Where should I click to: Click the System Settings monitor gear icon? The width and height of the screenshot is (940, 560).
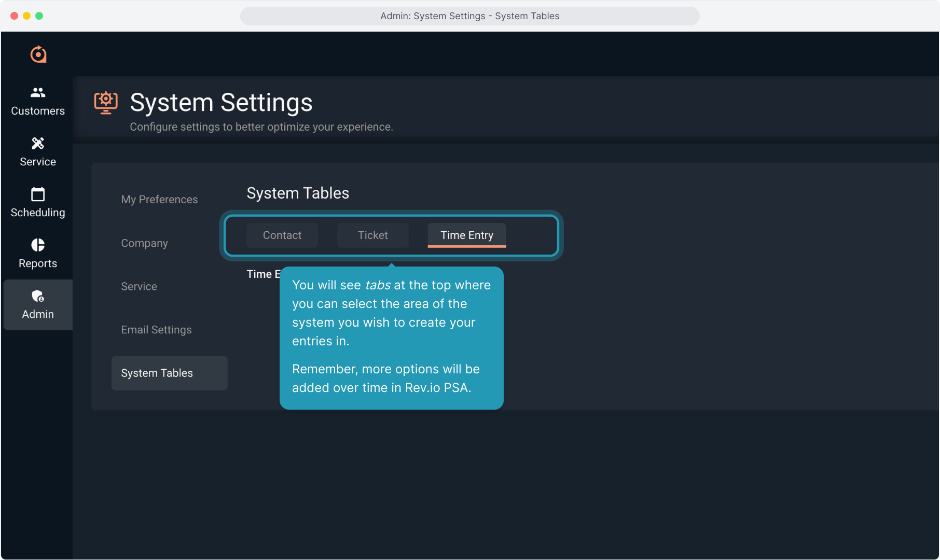106,103
